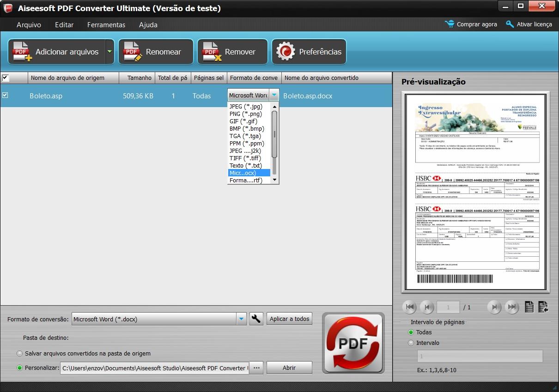The width and height of the screenshot is (559, 392).
Task: Click the Boleto.asp.docx output name
Action: [x=308, y=96]
